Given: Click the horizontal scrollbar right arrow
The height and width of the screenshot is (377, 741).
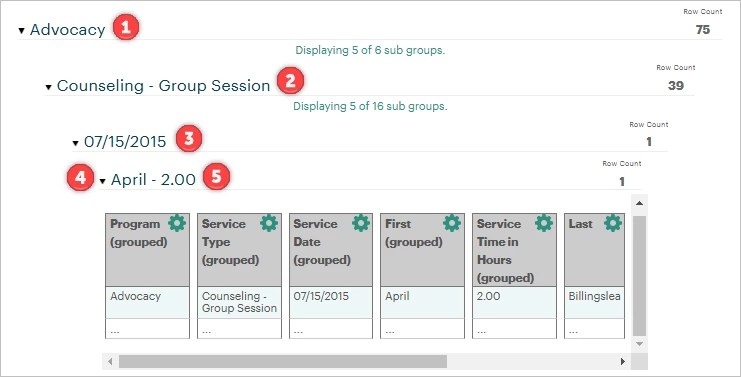Looking at the screenshot, I should (x=623, y=361).
